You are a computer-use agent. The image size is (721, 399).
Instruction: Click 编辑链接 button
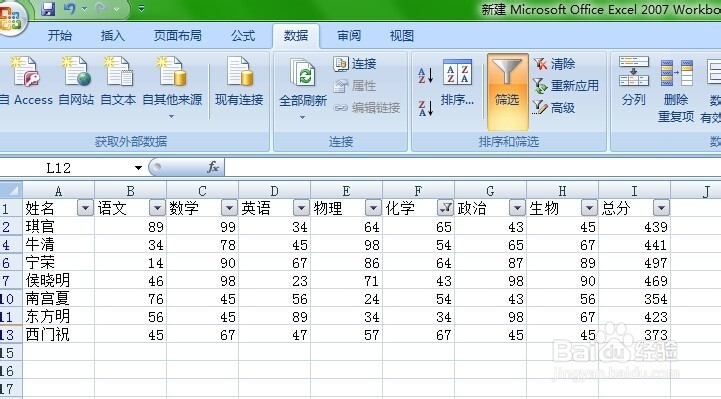(367, 108)
